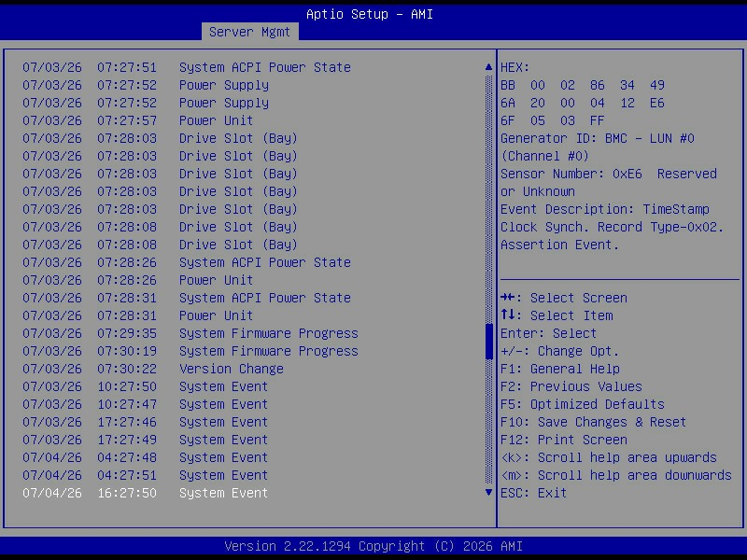Select the 10:27:47 System Event entry
This screenshot has width=747, height=560.
pyautogui.click(x=146, y=404)
